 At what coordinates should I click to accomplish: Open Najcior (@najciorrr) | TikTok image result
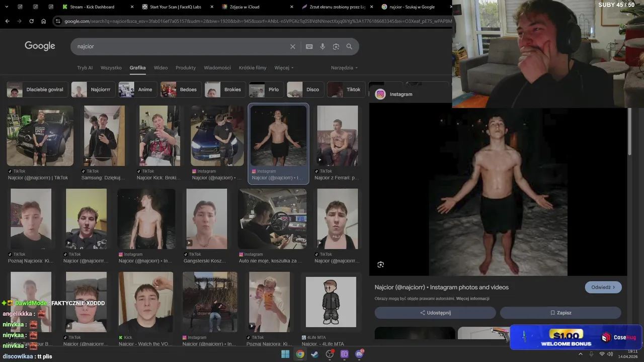tap(40, 136)
